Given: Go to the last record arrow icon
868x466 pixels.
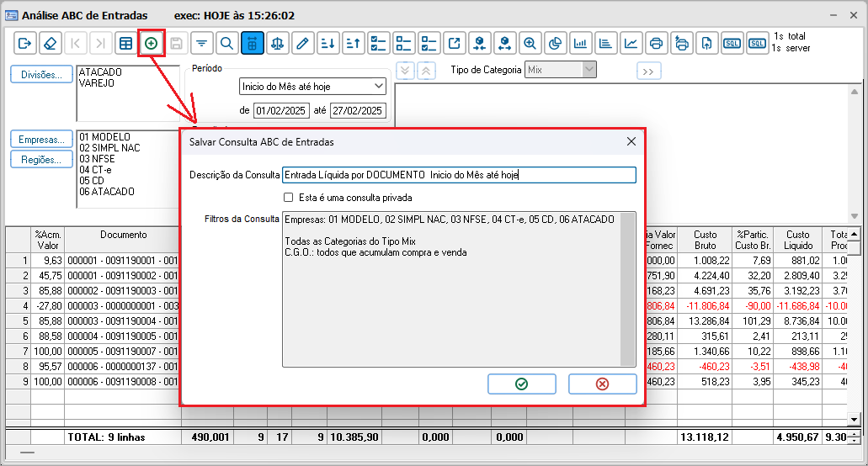Looking at the screenshot, I should [x=100, y=43].
